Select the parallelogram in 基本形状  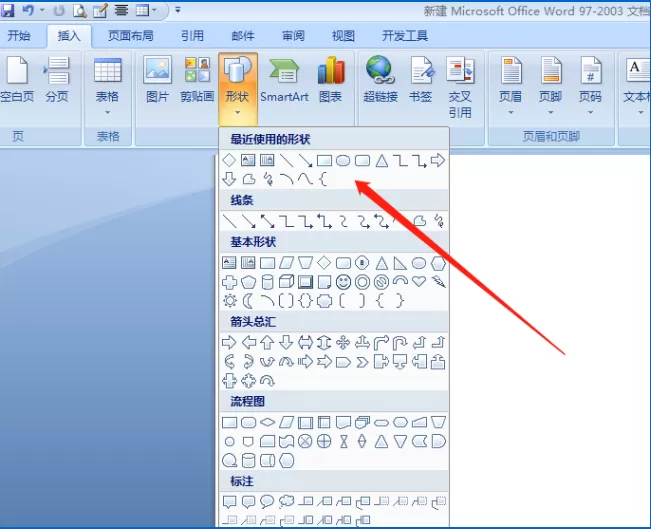click(286, 263)
